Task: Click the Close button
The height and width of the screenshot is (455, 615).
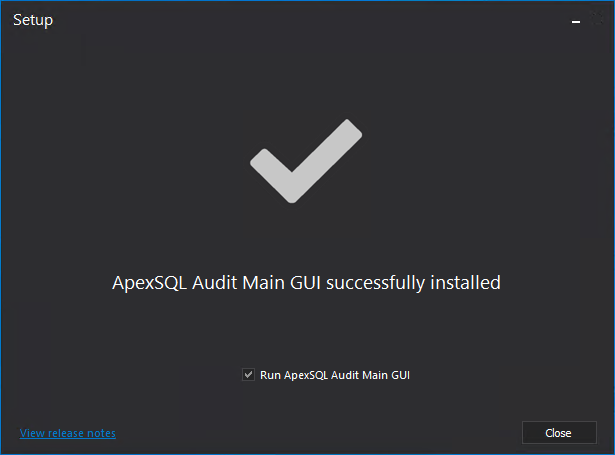Action: (x=559, y=433)
